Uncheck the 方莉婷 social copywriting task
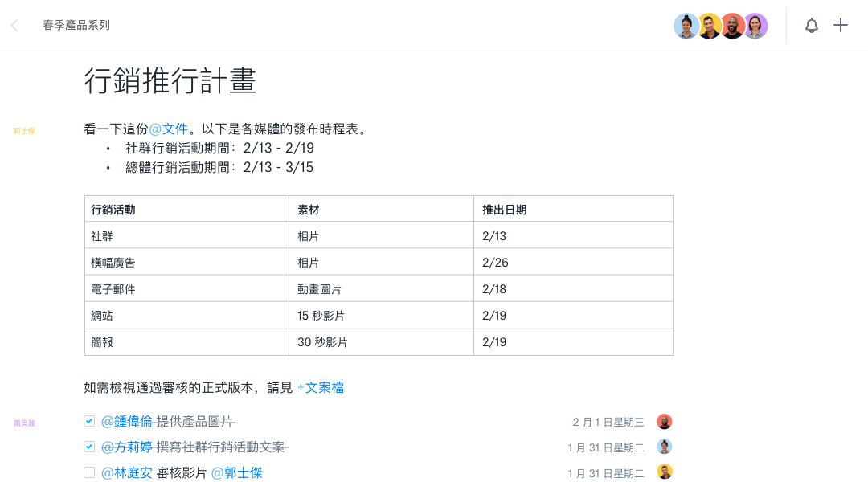This screenshot has height=482, width=868. tap(89, 446)
